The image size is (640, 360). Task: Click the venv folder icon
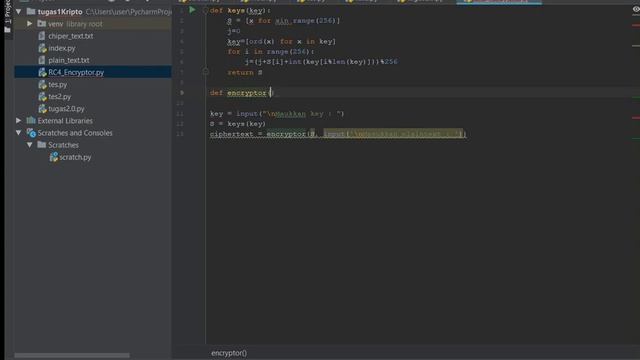(x=42, y=24)
